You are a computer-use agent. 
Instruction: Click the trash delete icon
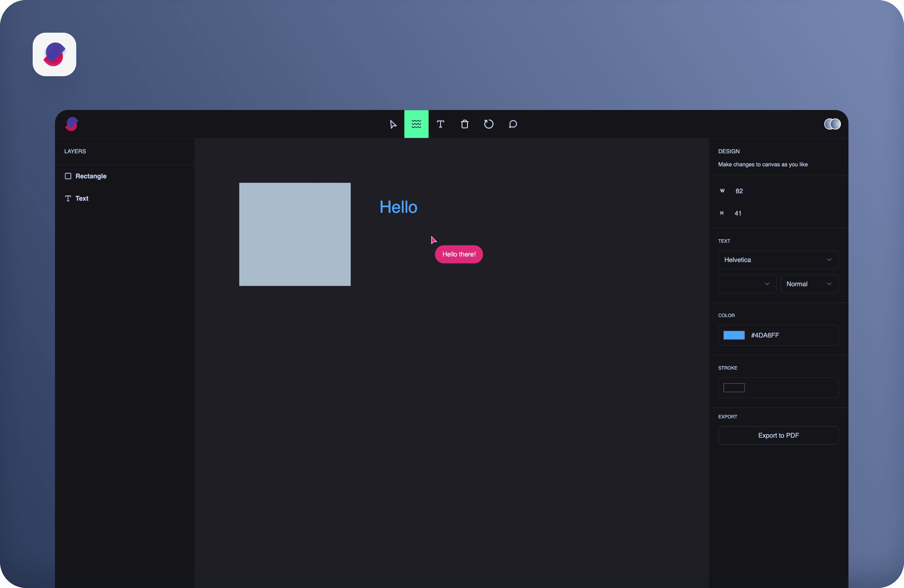click(464, 124)
